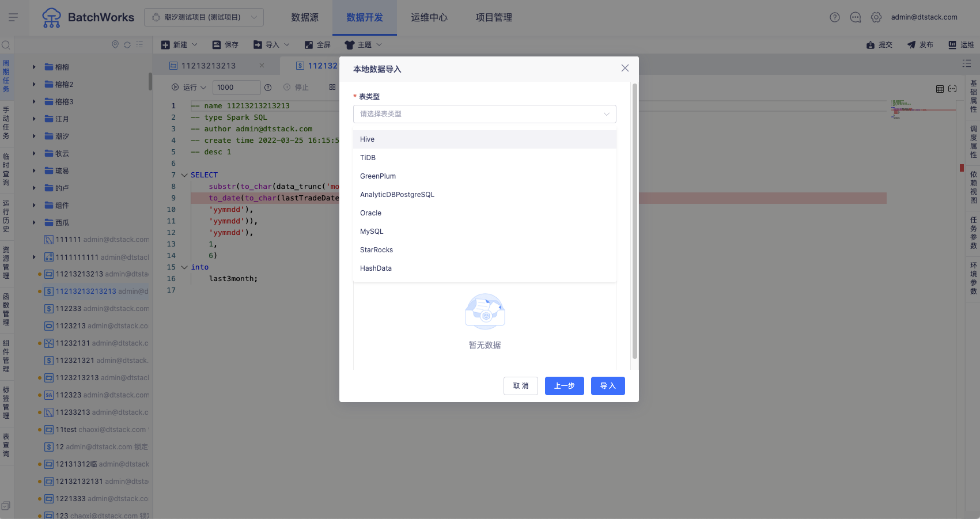980x519 pixels.
Task: Click bottom-left copy icon in sidebar
Action: point(6,506)
